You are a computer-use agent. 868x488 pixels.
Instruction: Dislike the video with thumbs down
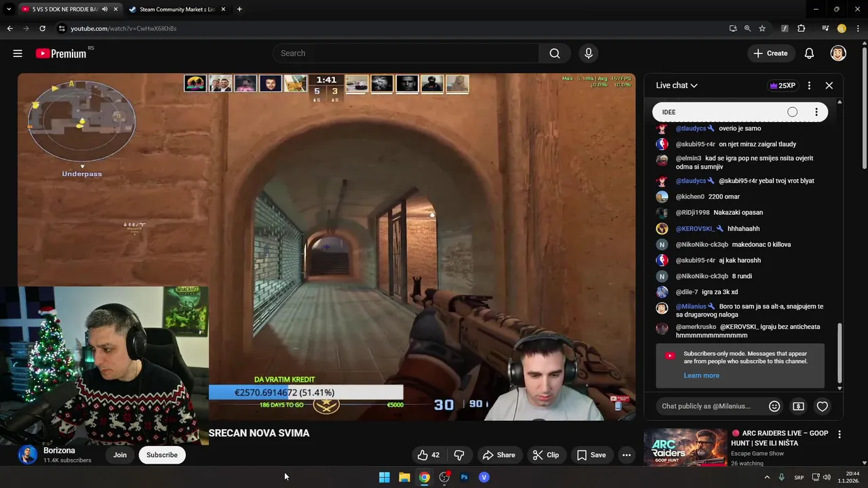click(459, 455)
